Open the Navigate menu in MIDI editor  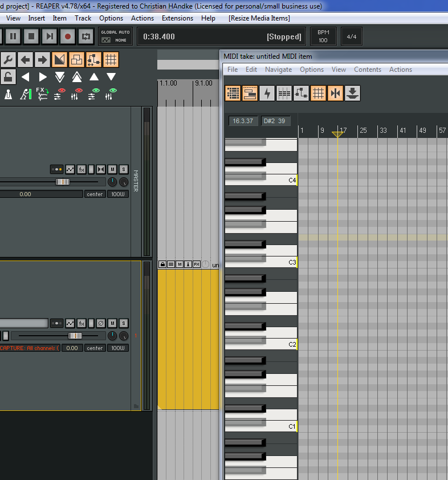coord(278,70)
